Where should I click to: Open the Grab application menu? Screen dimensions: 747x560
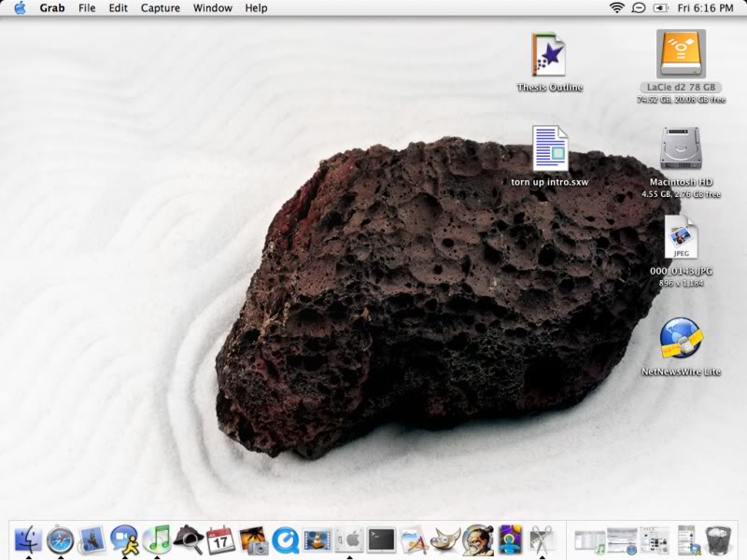52,7
